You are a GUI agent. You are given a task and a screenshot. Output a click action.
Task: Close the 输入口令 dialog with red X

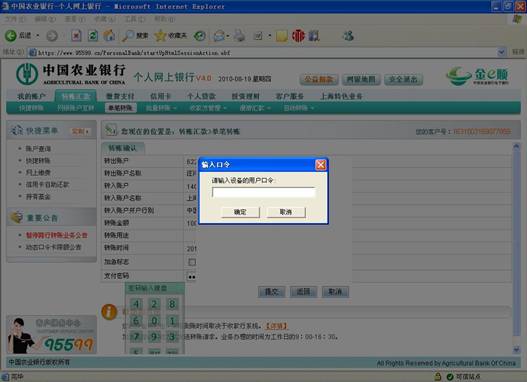pos(321,164)
